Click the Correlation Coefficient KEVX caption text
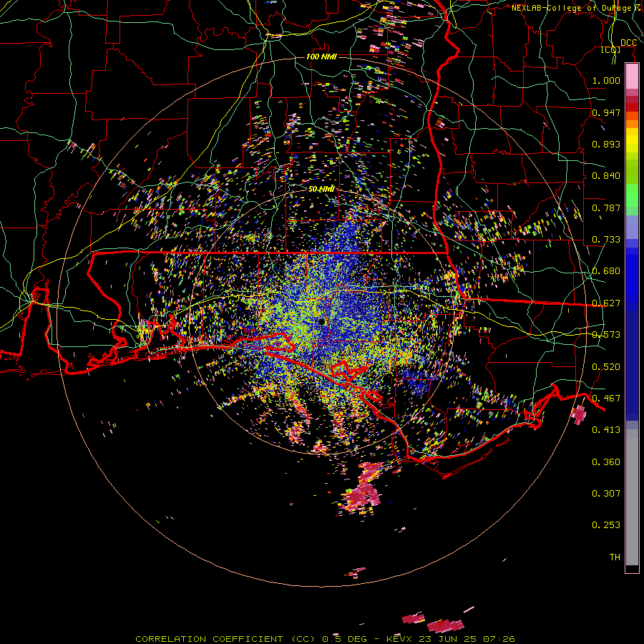 (x=325, y=639)
